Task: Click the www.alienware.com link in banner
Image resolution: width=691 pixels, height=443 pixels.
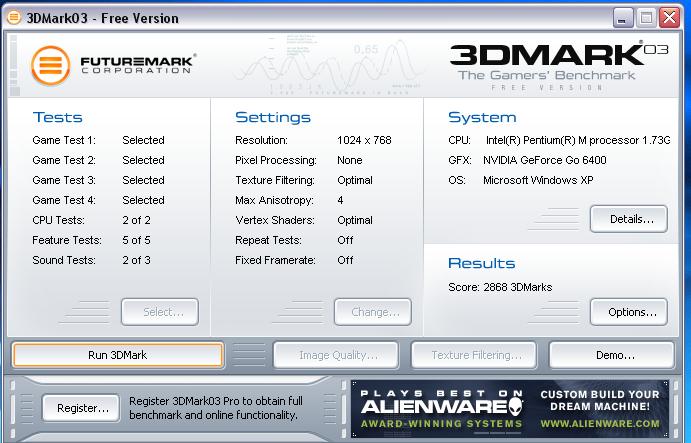Action: [600, 424]
